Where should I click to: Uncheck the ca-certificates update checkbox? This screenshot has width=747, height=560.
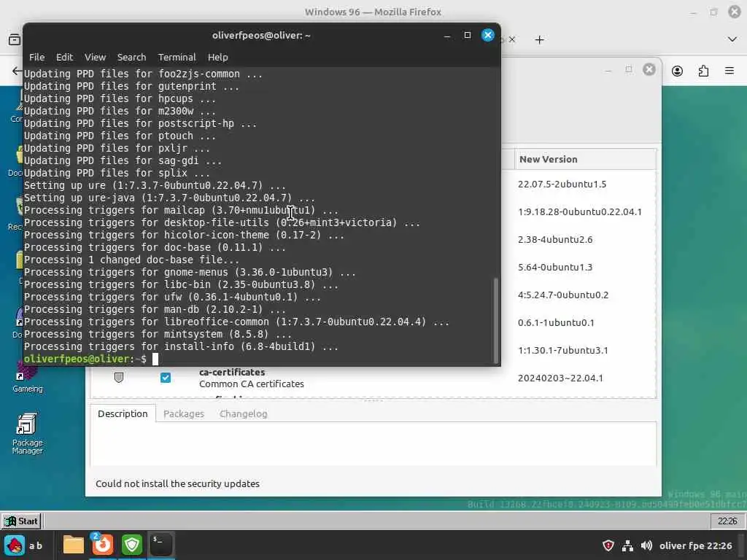[x=166, y=378]
